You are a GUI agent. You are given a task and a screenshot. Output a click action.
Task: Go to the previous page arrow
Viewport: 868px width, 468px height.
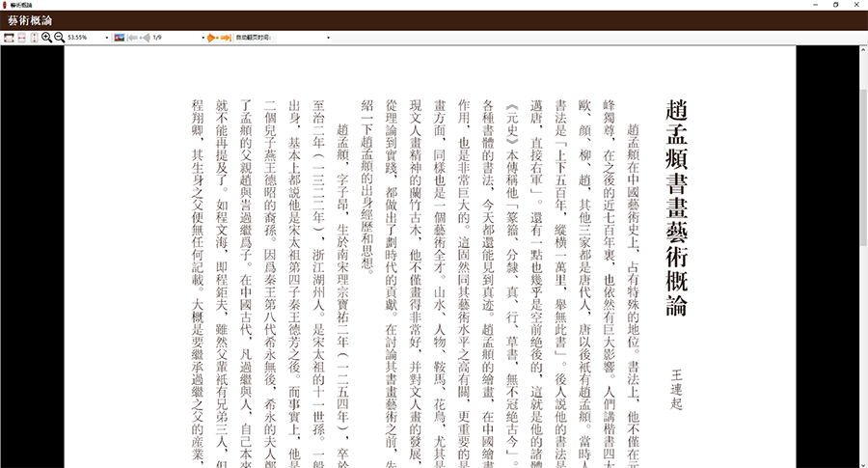coord(145,38)
